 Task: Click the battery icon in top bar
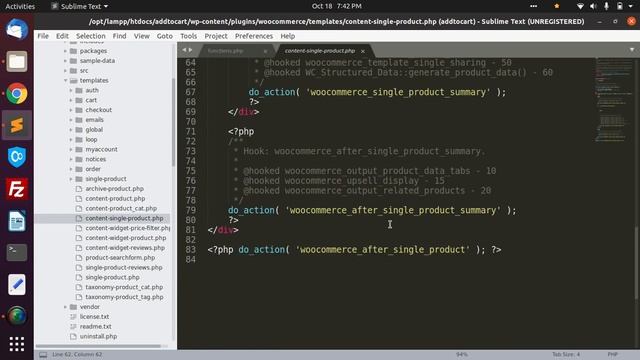point(620,6)
